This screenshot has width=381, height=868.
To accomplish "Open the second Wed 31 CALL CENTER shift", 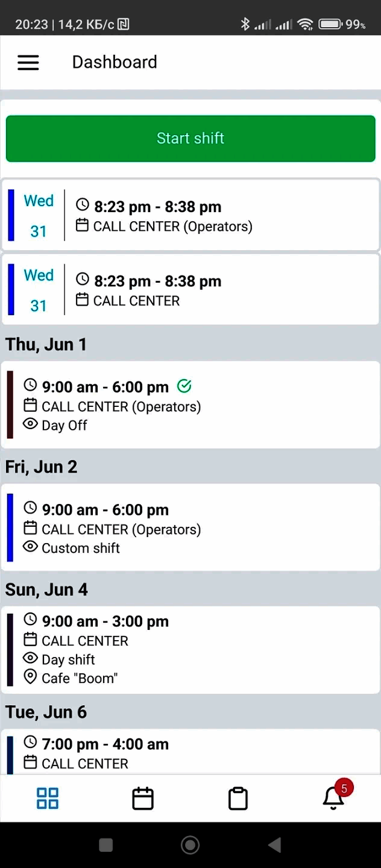I will [190, 290].
